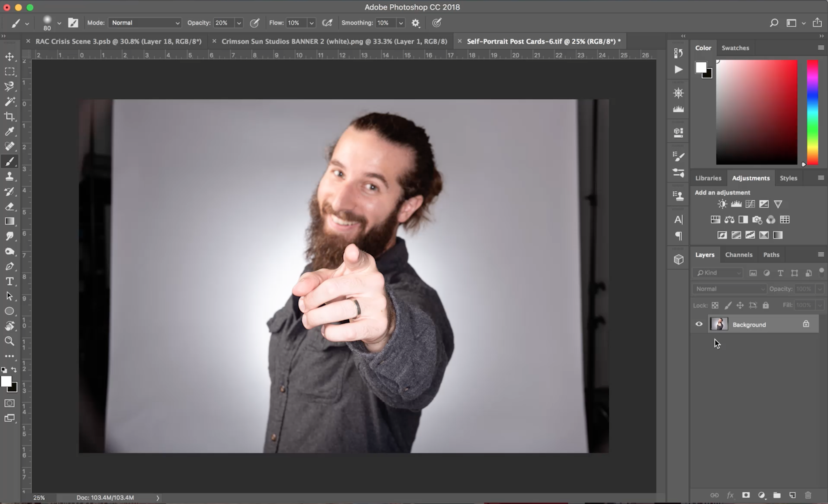Open the brush Mode dropdown
828x504 pixels.
(145, 23)
